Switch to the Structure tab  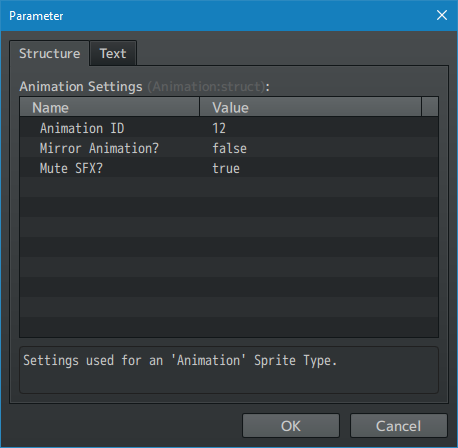[x=49, y=53]
